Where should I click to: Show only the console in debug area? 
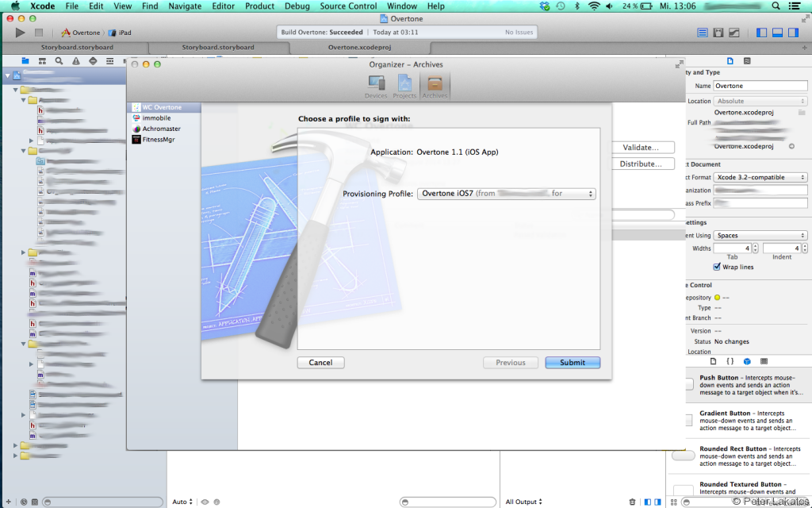coord(657,502)
